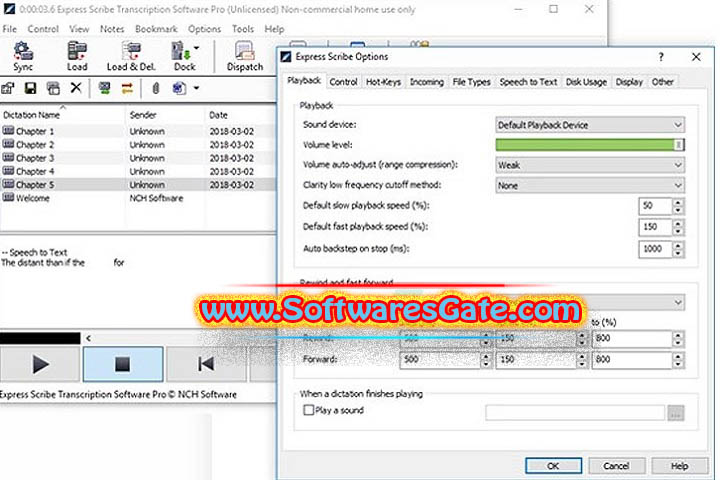Select the Chapter 1 dictation
This screenshot has width=720, height=480.
(x=138, y=131)
